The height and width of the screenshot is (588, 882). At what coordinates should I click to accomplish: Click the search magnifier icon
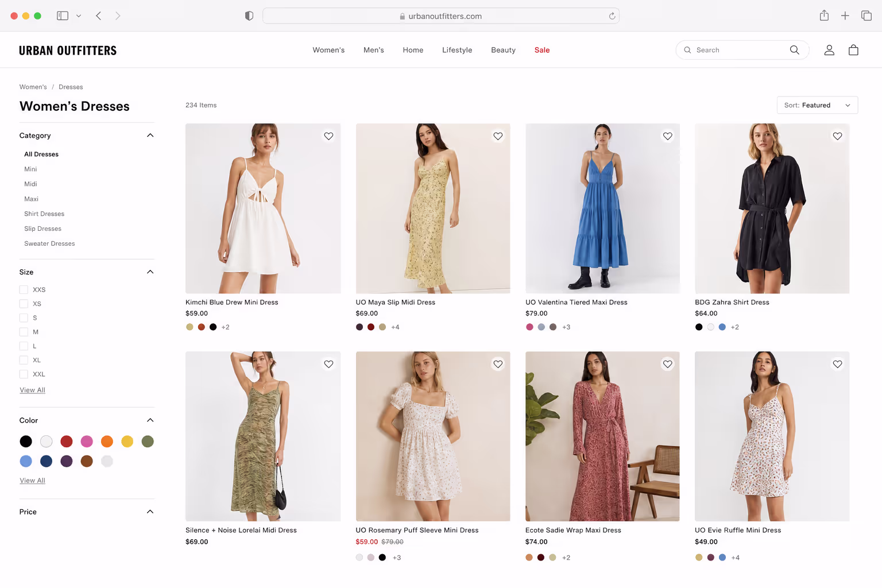(x=795, y=50)
